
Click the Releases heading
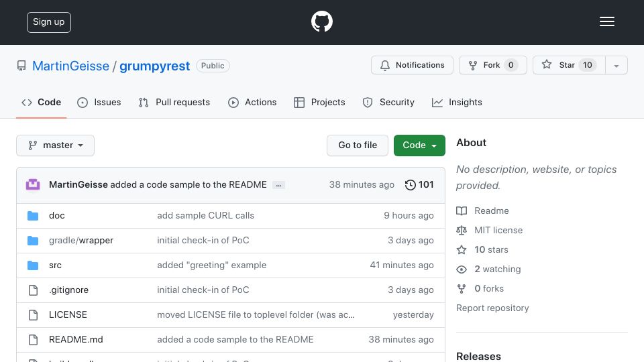(478, 356)
